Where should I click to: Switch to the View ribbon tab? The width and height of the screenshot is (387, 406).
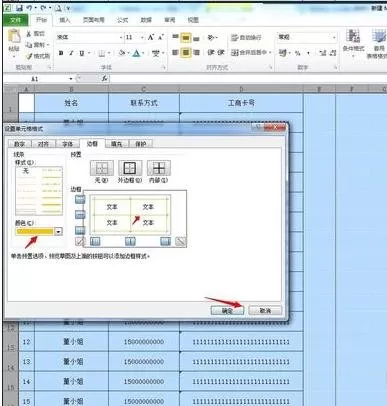point(193,20)
